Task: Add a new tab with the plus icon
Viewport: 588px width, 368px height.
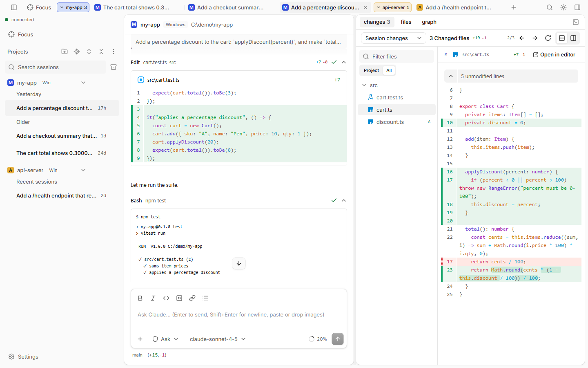Action: click(514, 7)
